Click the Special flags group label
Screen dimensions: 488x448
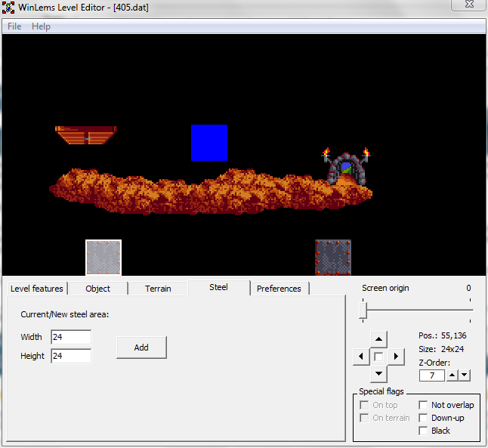[381, 391]
